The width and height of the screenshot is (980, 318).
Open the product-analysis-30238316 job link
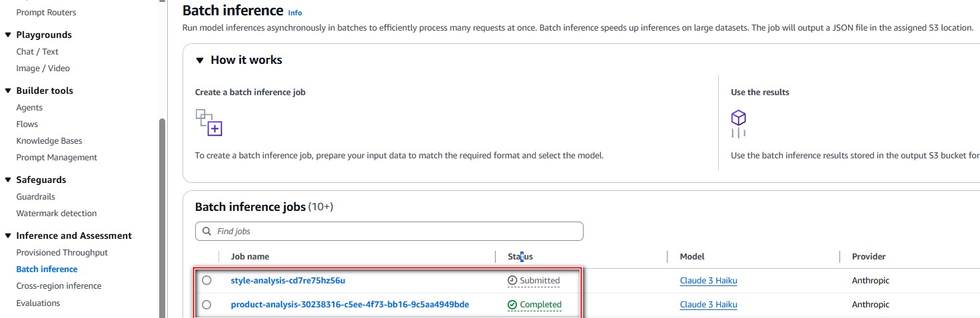point(350,305)
